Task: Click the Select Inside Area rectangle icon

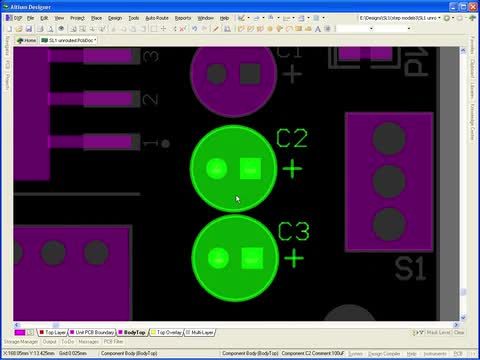Action: [x=154, y=29]
